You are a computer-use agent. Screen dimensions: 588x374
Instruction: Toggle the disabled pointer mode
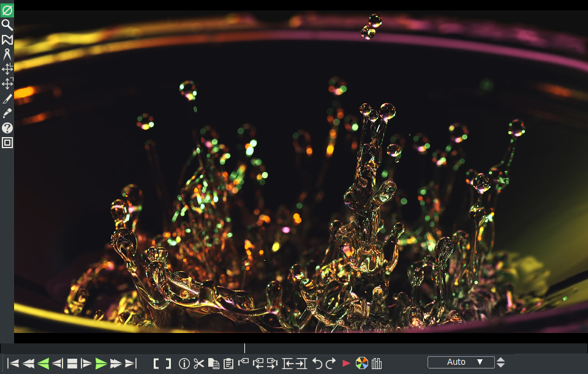pyautogui.click(x=7, y=9)
